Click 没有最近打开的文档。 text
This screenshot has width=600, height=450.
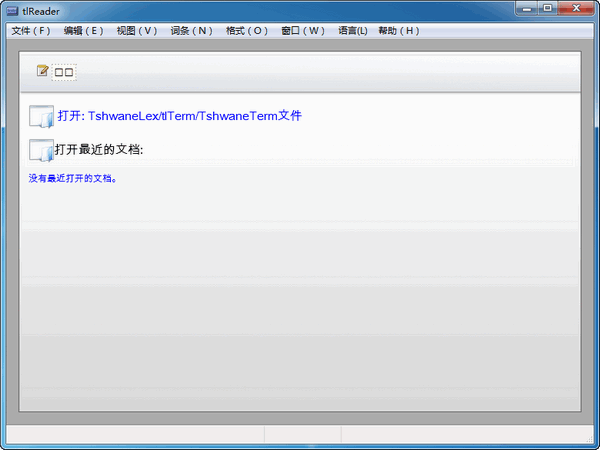tap(73, 178)
